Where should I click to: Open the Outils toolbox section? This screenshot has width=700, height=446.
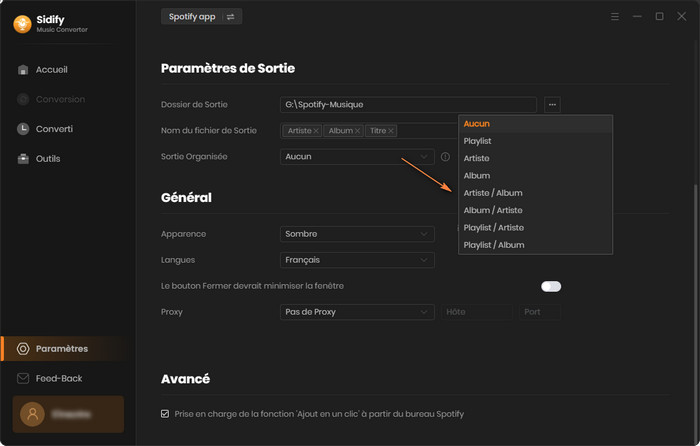[47, 159]
